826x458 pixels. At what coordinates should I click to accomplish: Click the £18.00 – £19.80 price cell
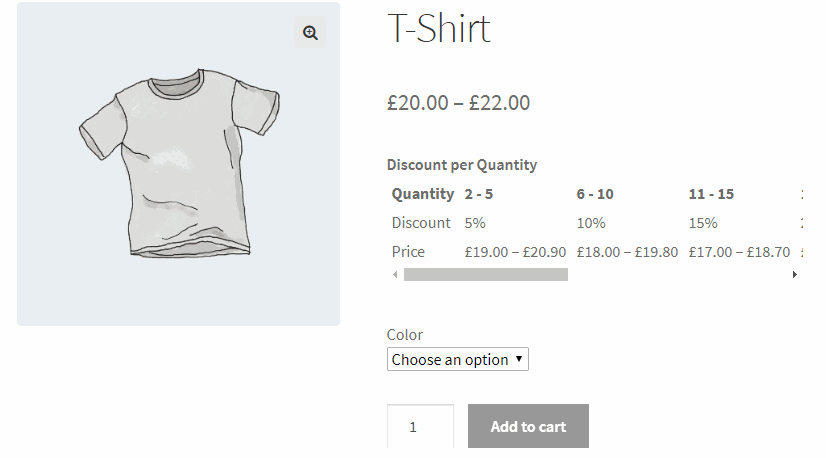(627, 252)
